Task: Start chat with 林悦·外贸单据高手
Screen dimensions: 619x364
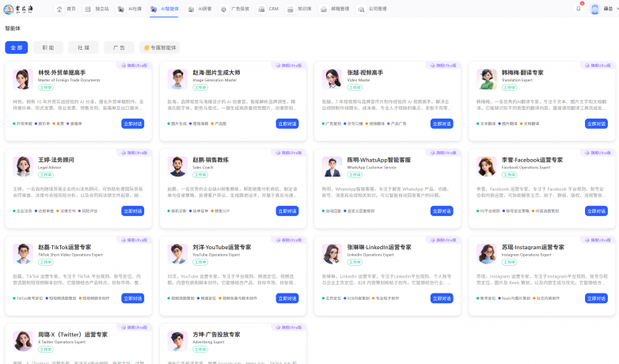Action: 133,123
